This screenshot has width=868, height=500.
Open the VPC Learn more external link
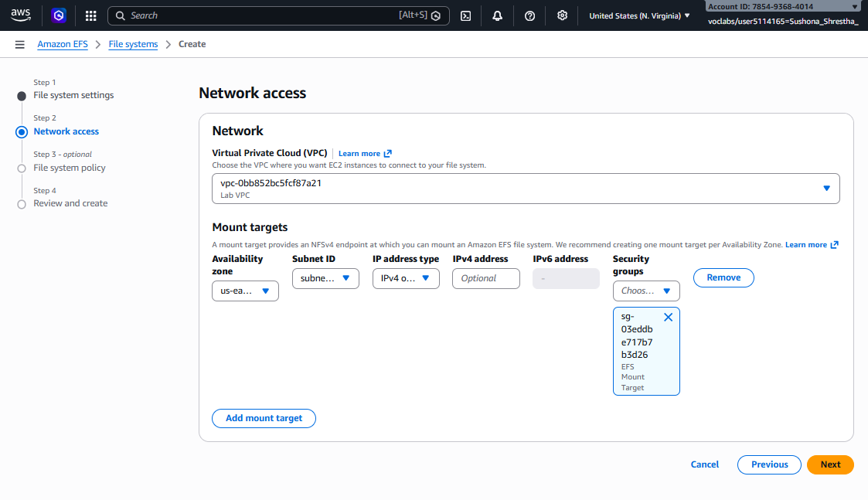365,153
